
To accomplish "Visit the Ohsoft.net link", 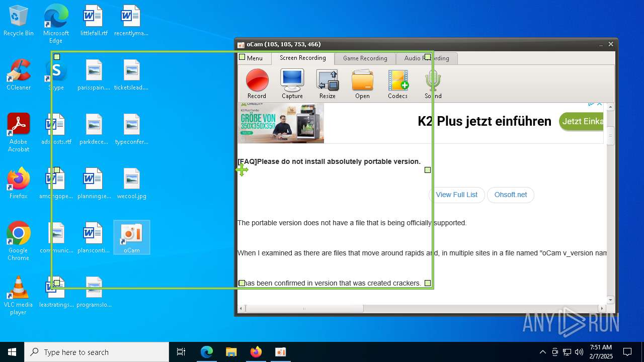I will point(511,195).
